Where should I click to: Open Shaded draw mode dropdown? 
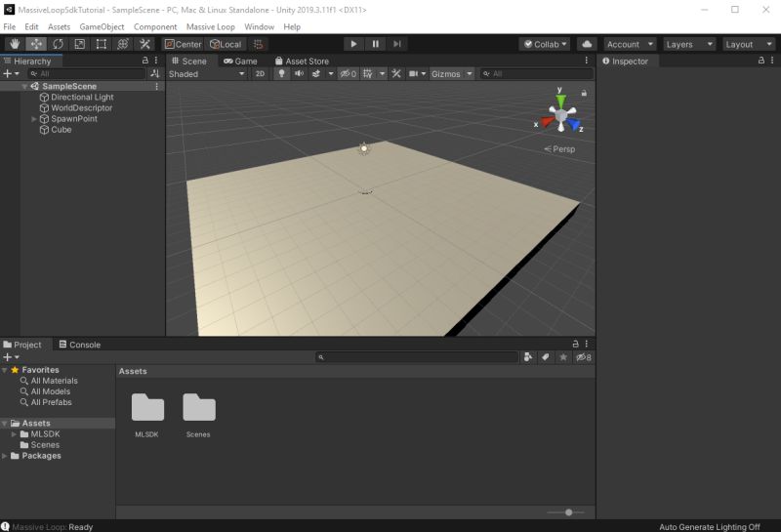[207, 74]
